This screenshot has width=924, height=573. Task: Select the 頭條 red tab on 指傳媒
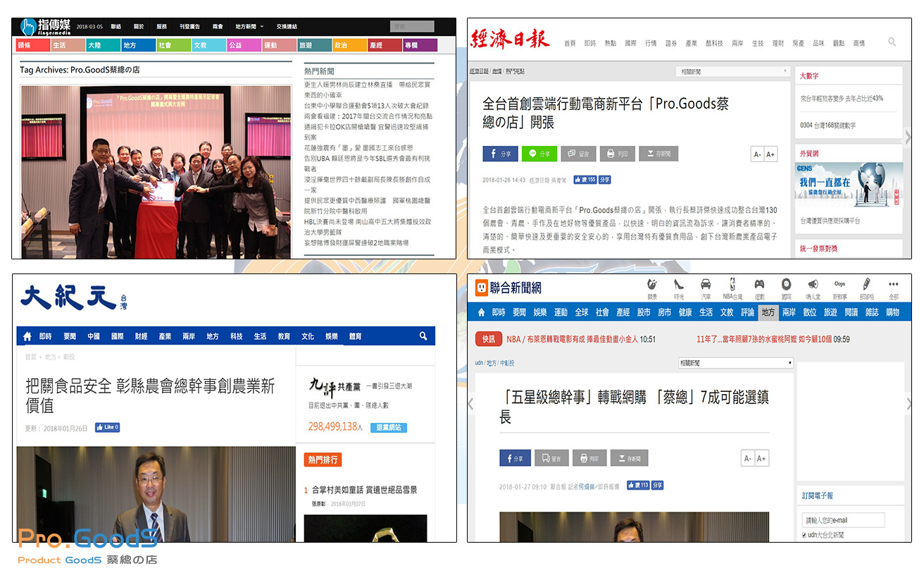coord(33,45)
